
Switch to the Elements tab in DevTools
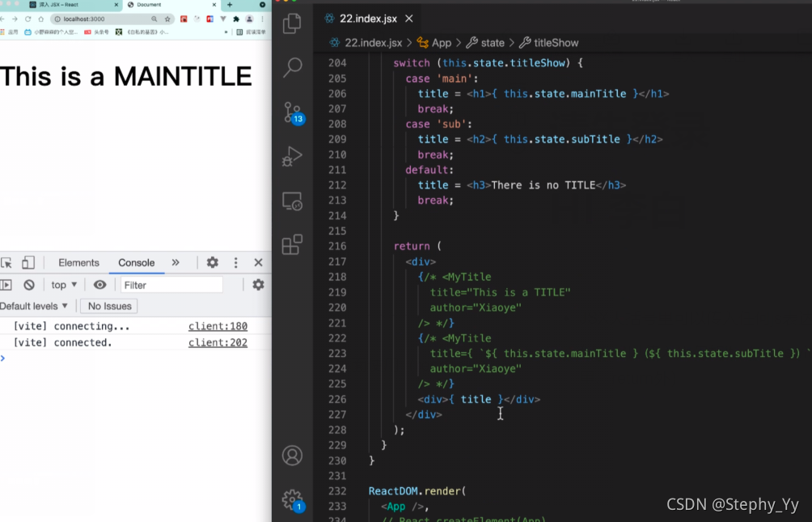point(78,263)
